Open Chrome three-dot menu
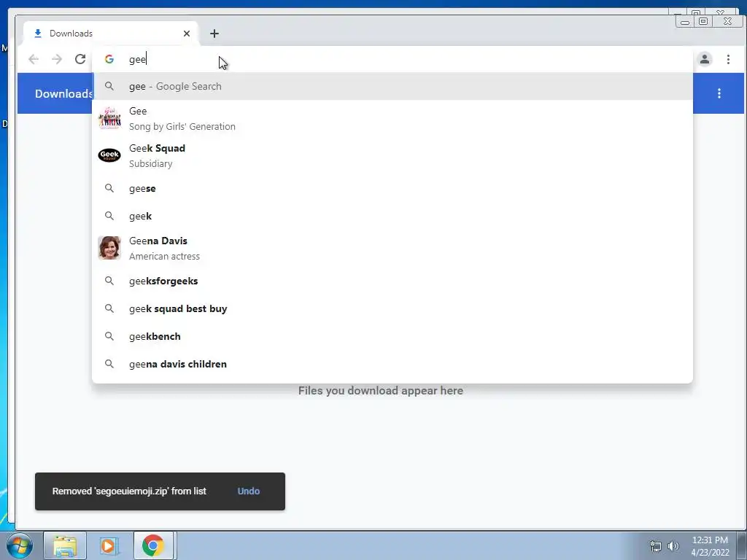The image size is (747, 560). pyautogui.click(x=728, y=59)
